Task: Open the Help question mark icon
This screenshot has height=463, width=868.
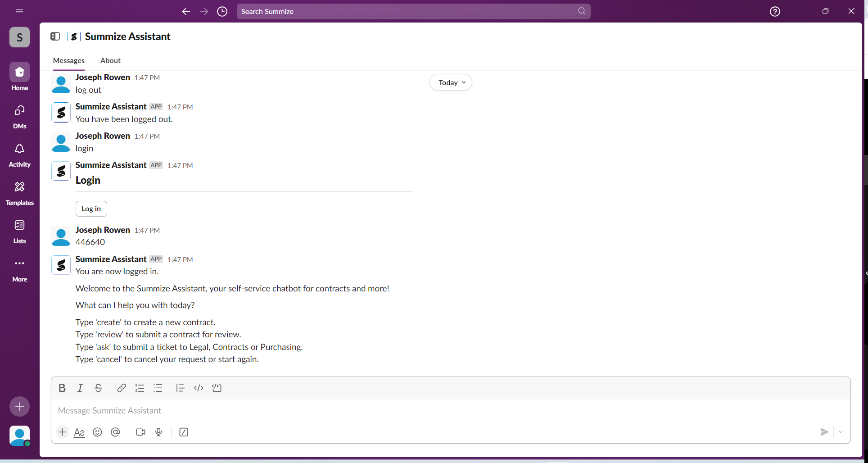Action: (x=775, y=11)
